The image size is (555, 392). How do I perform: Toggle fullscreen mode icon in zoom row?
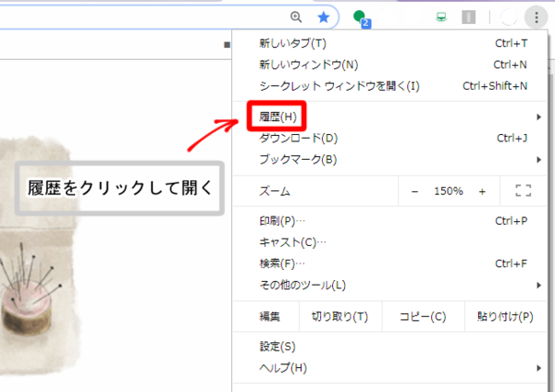pos(523,190)
